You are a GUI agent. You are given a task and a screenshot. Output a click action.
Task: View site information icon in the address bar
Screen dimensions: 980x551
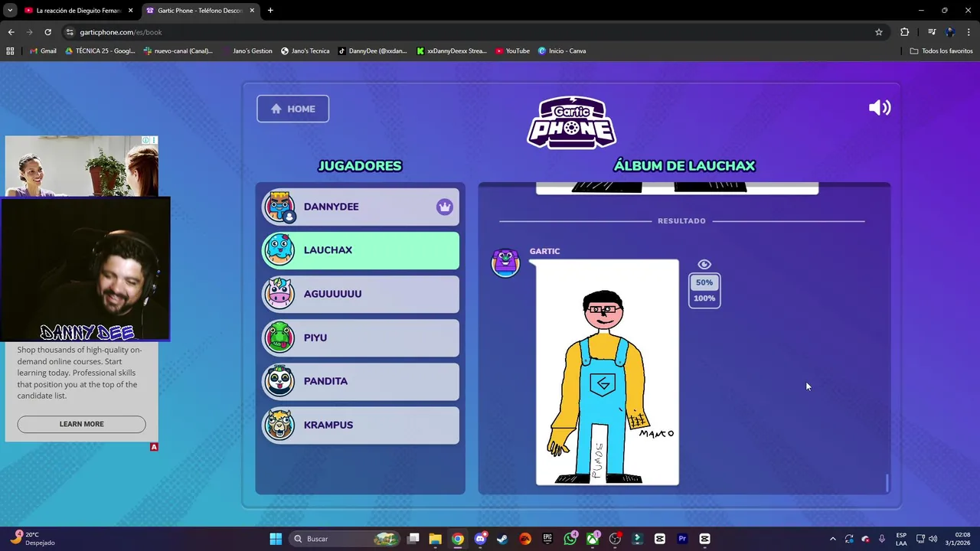click(70, 32)
